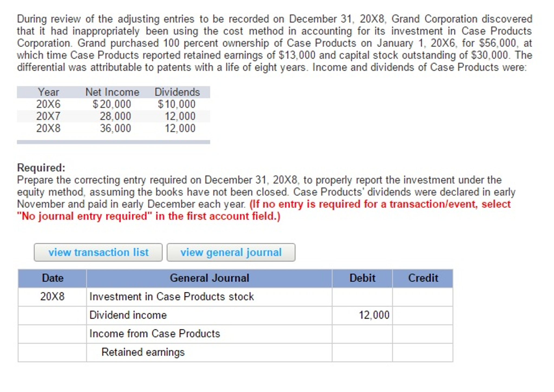Click the Date column header
554x392 pixels.
[x=52, y=278]
